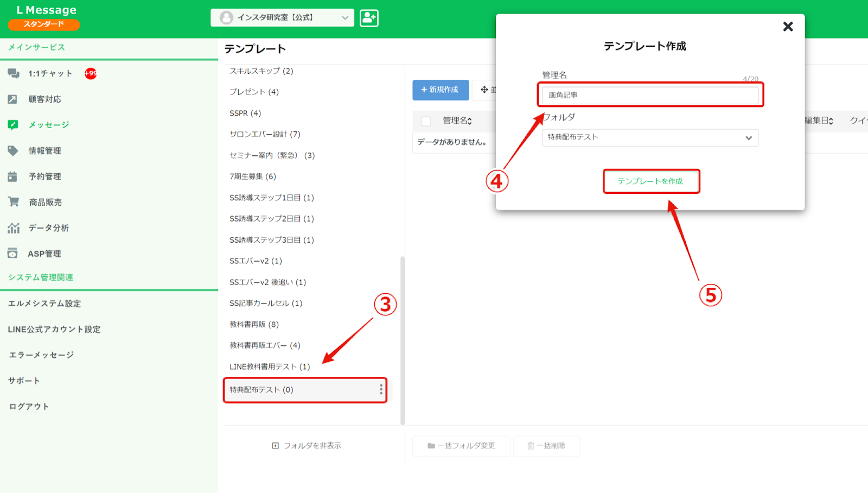The width and height of the screenshot is (868, 493).
Task: Click the 一括削除 button
Action: pyautogui.click(x=546, y=446)
